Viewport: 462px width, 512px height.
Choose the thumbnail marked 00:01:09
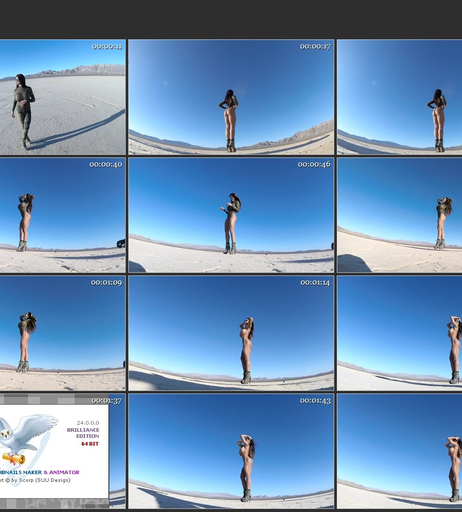[x=62, y=333]
